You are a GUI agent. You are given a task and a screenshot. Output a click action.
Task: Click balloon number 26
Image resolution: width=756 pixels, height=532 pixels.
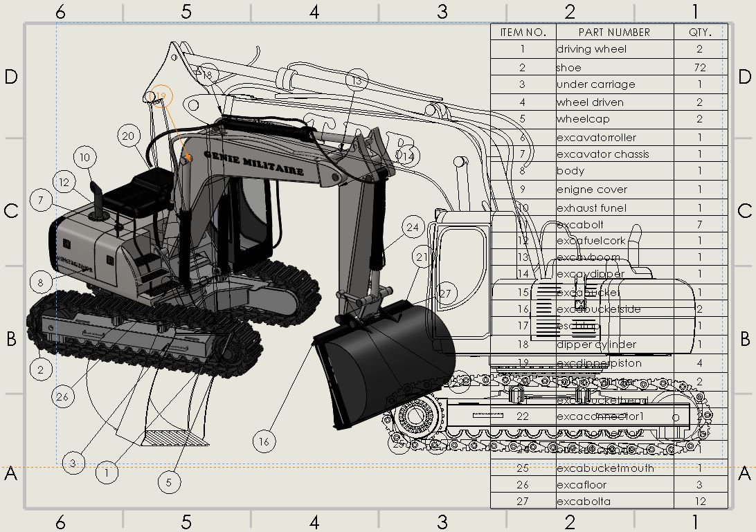(x=63, y=396)
